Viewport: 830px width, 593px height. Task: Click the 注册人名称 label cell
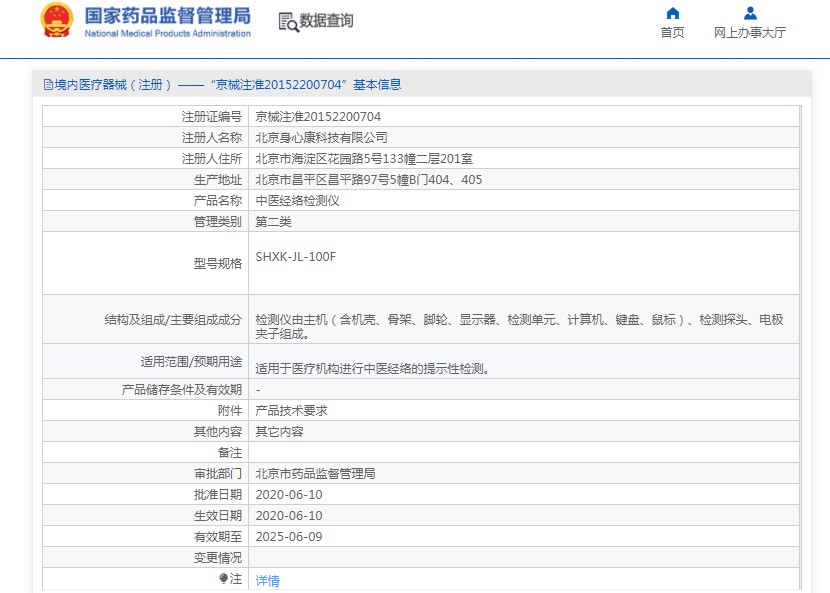(146, 138)
